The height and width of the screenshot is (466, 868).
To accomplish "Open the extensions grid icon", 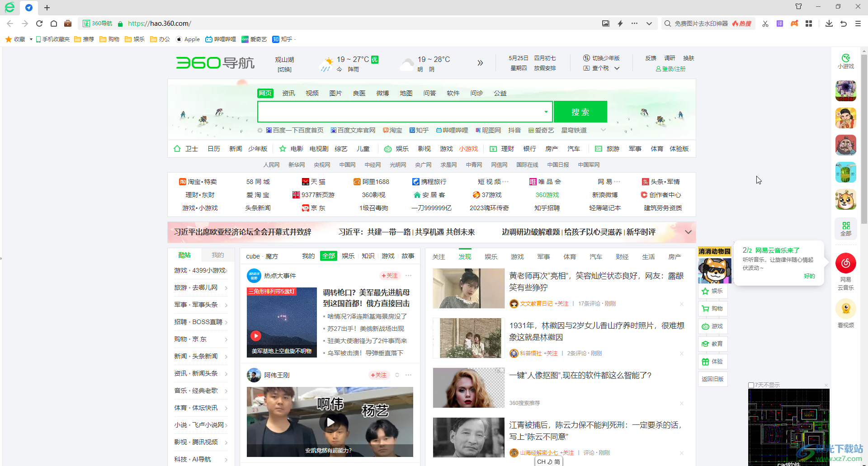I will point(809,24).
